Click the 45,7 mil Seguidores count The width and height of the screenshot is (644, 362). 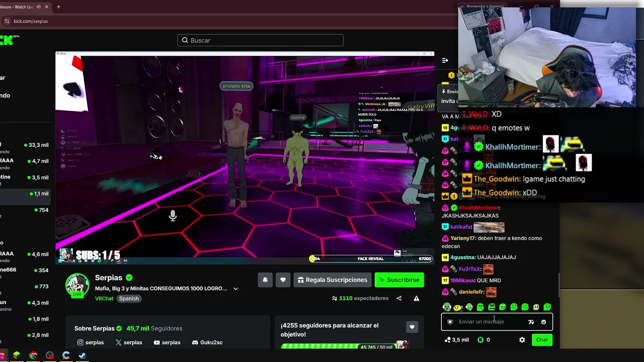(x=154, y=328)
